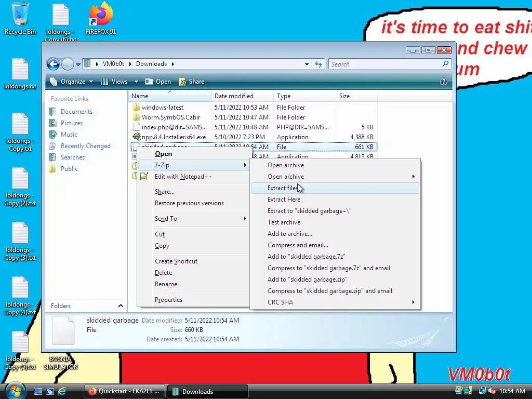532x399 pixels.
Task: Choose Compress to "skidded garbage.zip" and email
Action: (336, 291)
